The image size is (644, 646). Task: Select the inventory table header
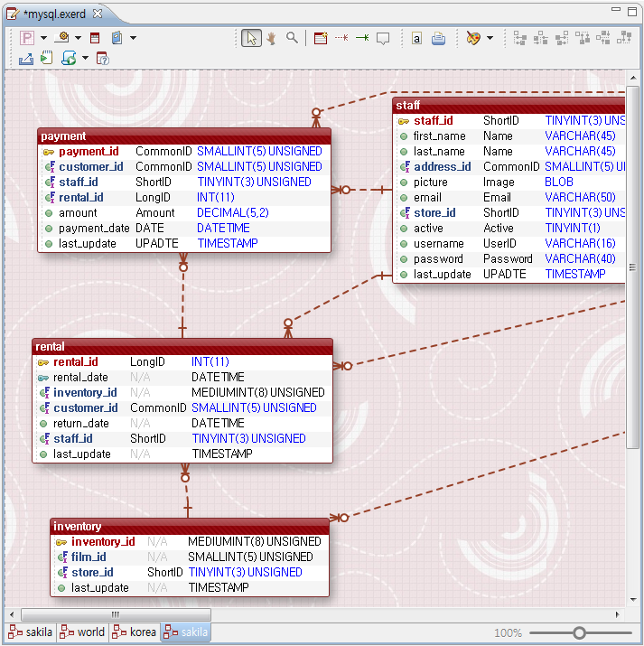[190, 527]
